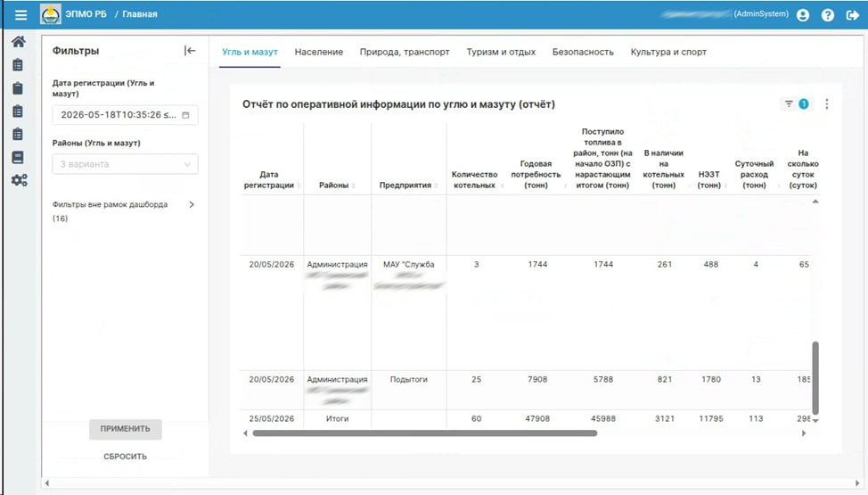Sort by Годовая потребность column
Screen dimensions: 868x495
coord(566,186)
